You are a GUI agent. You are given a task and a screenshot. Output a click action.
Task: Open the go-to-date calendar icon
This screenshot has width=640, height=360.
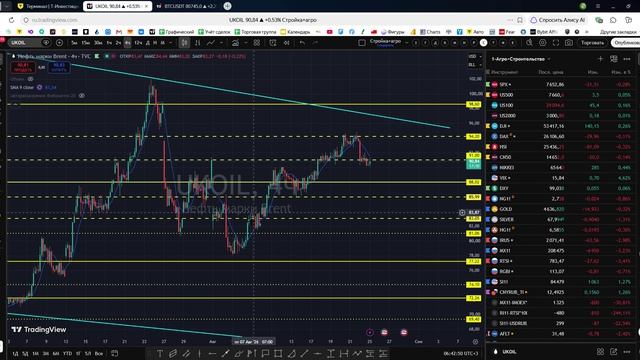click(x=115, y=353)
